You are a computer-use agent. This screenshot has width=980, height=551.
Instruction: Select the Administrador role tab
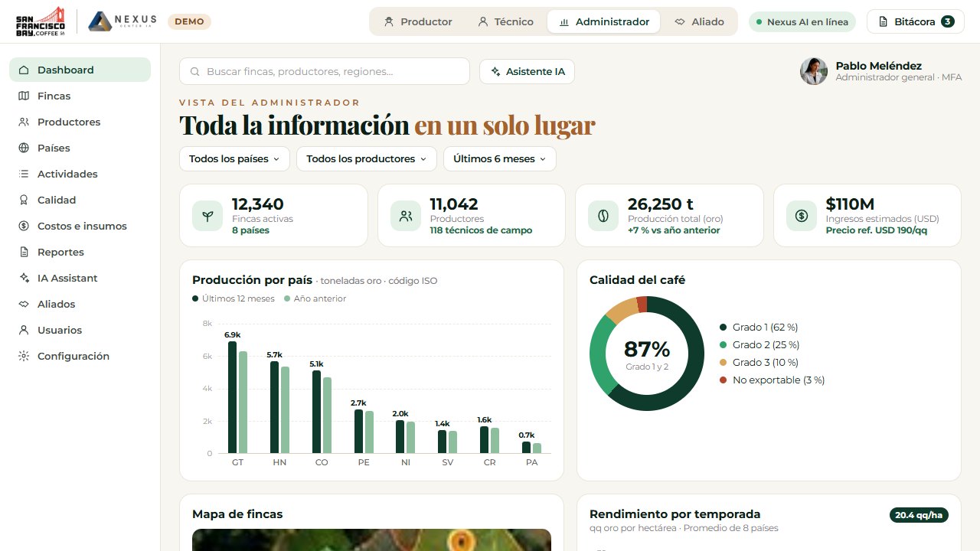[604, 21]
